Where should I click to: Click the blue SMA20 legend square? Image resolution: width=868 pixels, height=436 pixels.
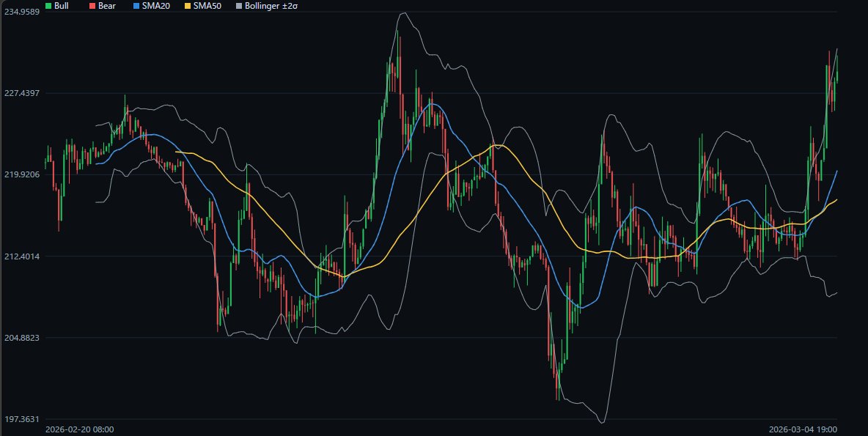pyautogui.click(x=136, y=6)
